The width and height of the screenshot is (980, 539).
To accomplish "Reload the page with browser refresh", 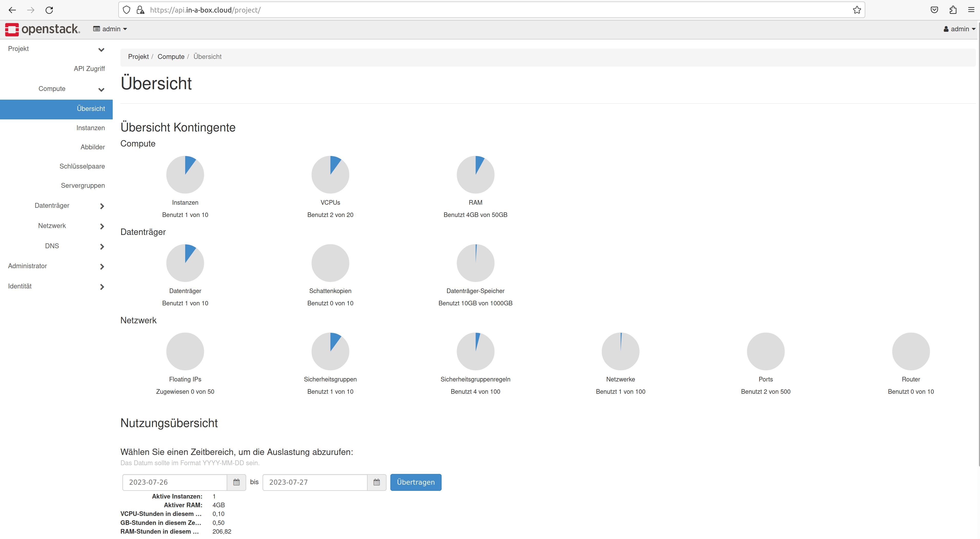I will pos(49,10).
